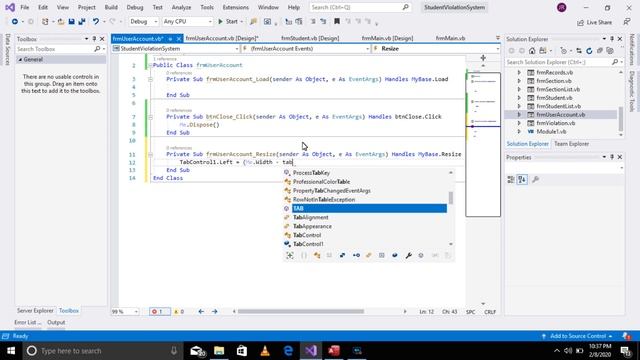The height and width of the screenshot is (360, 640).
Task: Collapse the frmUserAccount_Load sub region
Action: (150, 79)
